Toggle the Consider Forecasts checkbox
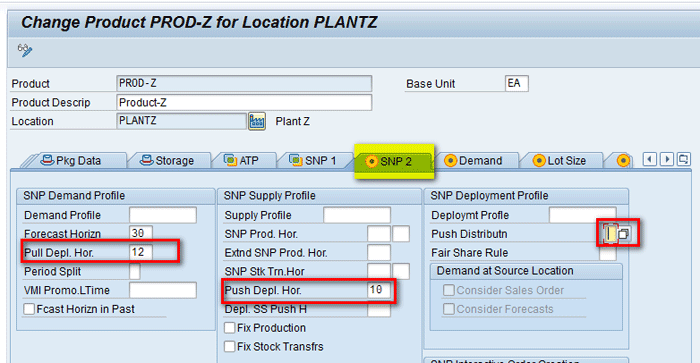Screen dimensions: 700x363 point(449,309)
